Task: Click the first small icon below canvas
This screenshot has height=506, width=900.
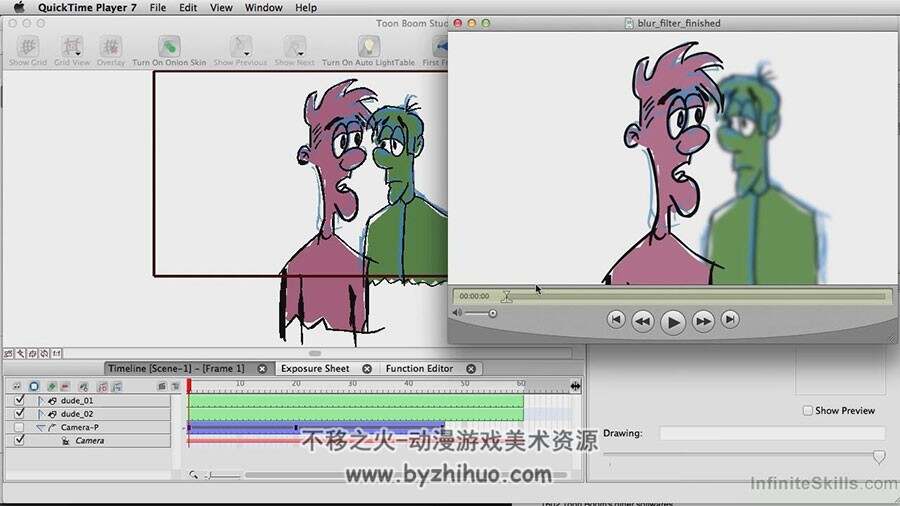Action: [x=9, y=353]
